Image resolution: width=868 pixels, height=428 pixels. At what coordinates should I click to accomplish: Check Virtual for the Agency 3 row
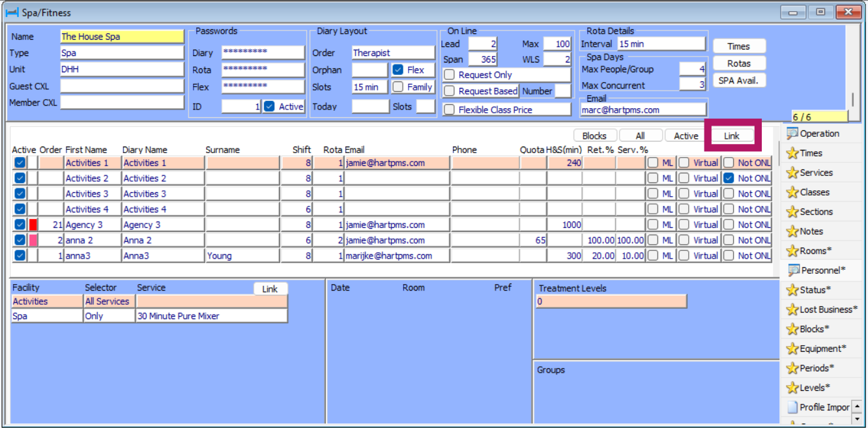[x=684, y=225]
